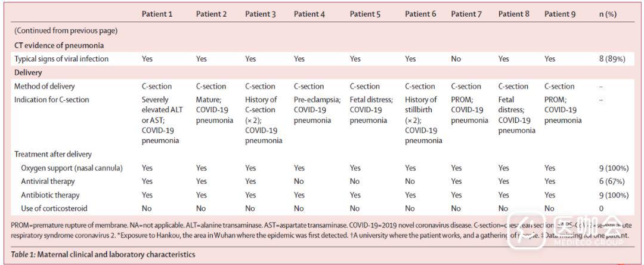This screenshot has width=644, height=265.
Task: Click the Patient 1 column header
Action: coord(157,14)
